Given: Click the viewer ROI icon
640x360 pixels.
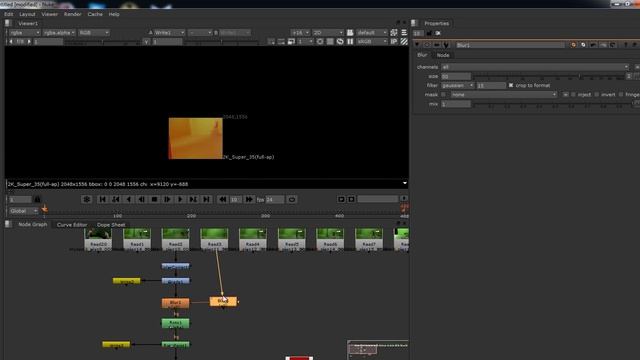Looking at the screenshot, I should click(x=320, y=42).
